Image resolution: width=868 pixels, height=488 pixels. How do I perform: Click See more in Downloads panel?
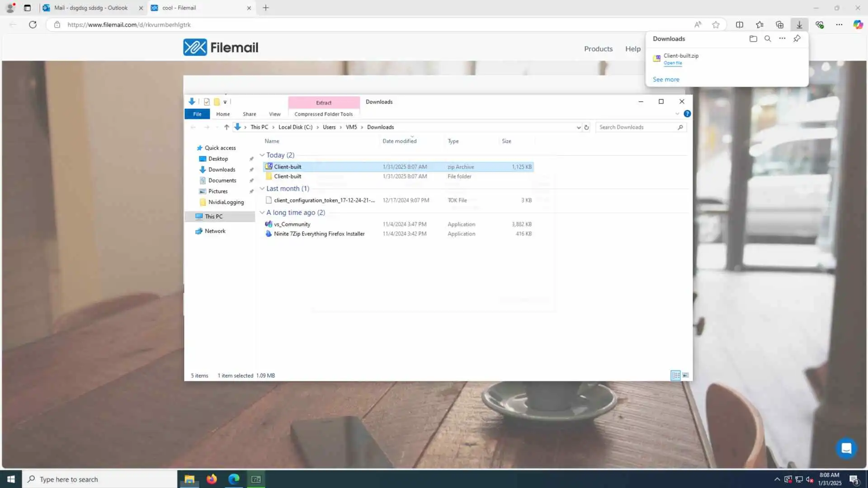(x=666, y=80)
